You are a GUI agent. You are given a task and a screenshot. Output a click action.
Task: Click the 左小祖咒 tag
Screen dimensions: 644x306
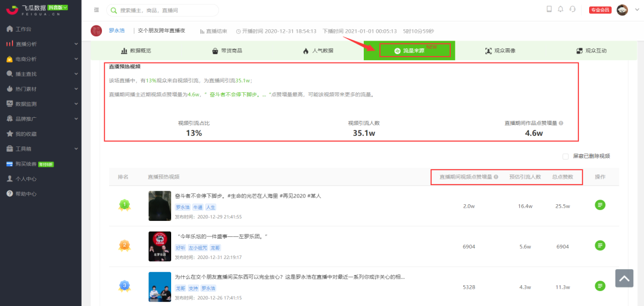pyautogui.click(x=197, y=248)
